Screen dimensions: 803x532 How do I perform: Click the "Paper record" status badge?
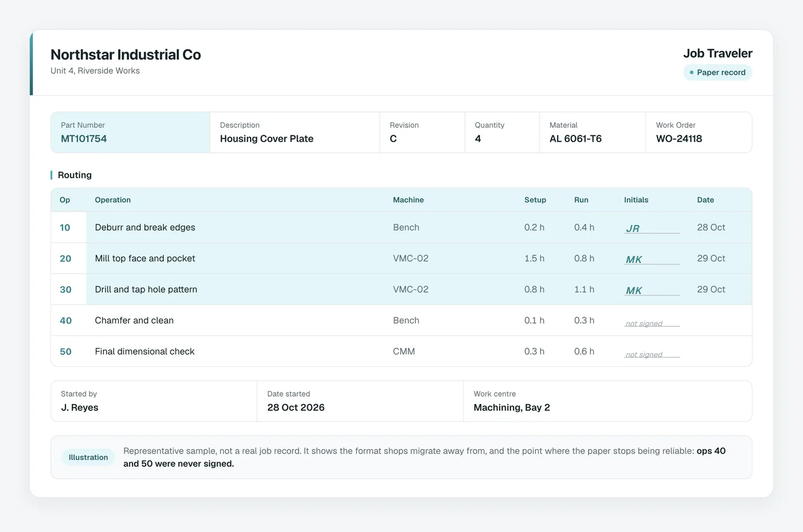[718, 72]
